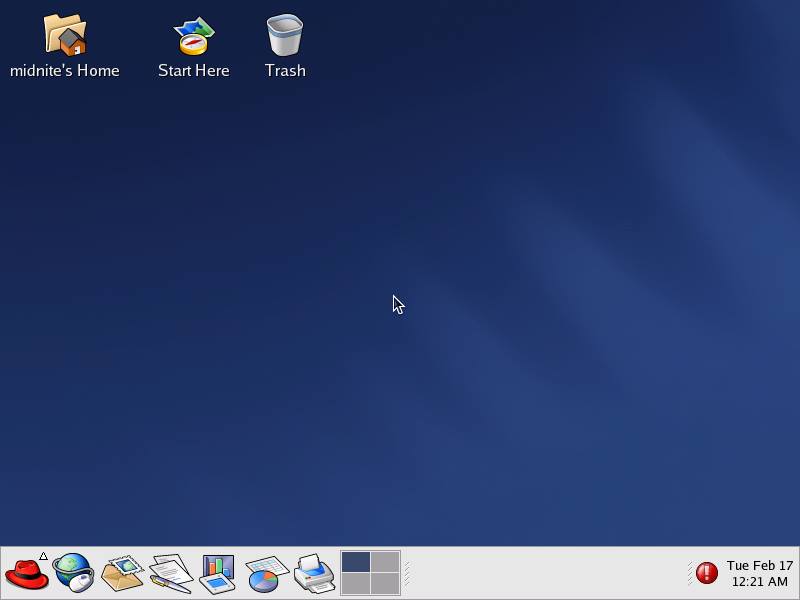This screenshot has height=600, width=800.
Task: Launch the Mozilla web browser
Action: 75,574
